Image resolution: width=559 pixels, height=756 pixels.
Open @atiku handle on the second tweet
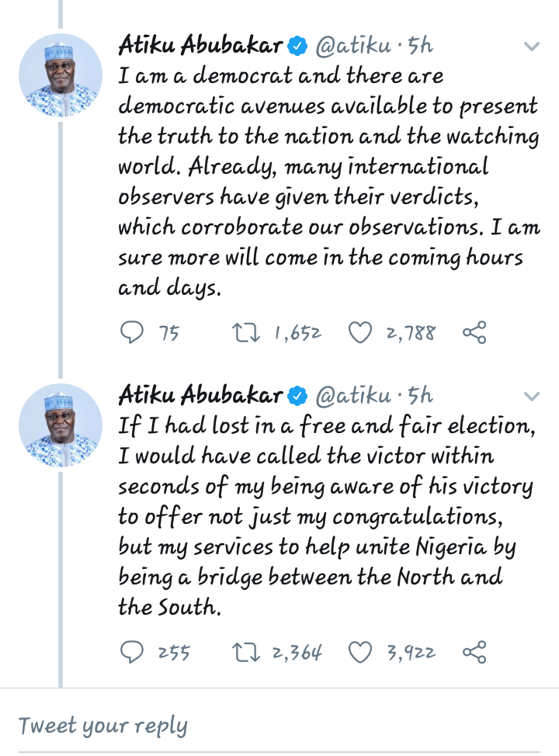coord(352,397)
